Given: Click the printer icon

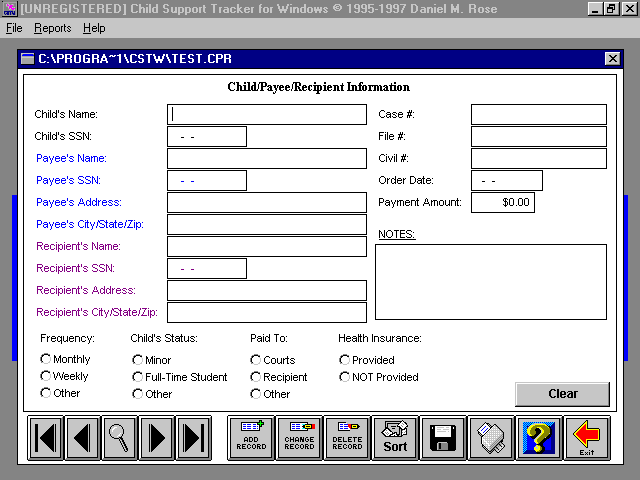Looking at the screenshot, I should tap(491, 438).
